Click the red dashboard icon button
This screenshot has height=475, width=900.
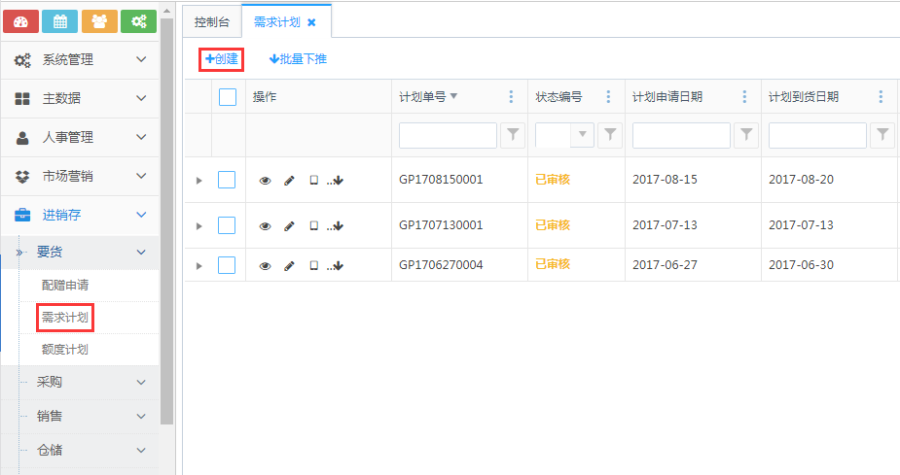(x=21, y=21)
